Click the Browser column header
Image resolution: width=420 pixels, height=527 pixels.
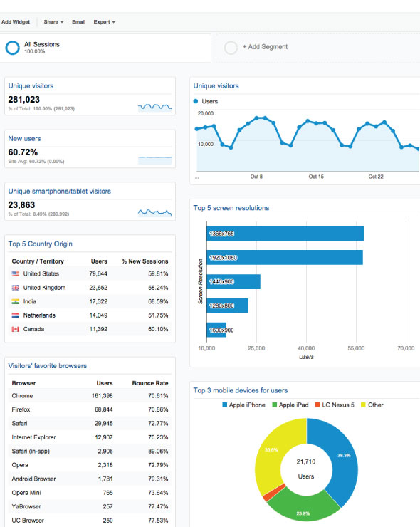pos(23,383)
